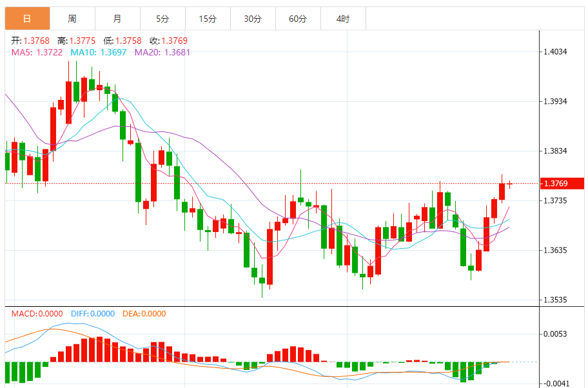
Task: Click the 1.3635 price axis label
Action: [555, 250]
